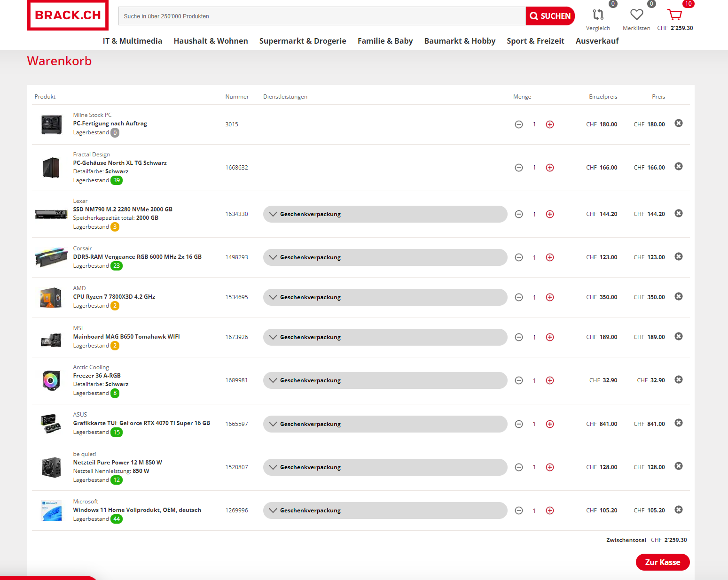Click the Miine Stock PC thumbnail
The width and height of the screenshot is (728, 580).
coord(51,124)
